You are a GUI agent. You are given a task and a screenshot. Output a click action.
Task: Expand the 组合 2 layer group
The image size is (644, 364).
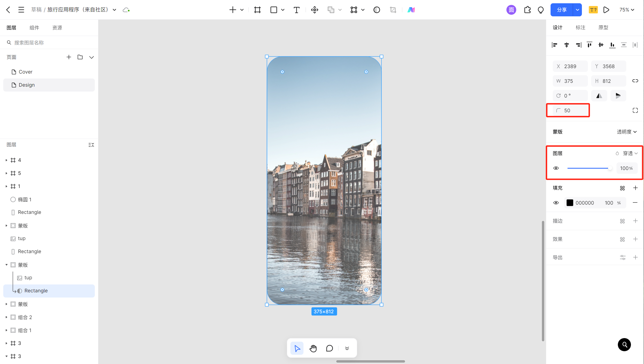pyautogui.click(x=7, y=317)
